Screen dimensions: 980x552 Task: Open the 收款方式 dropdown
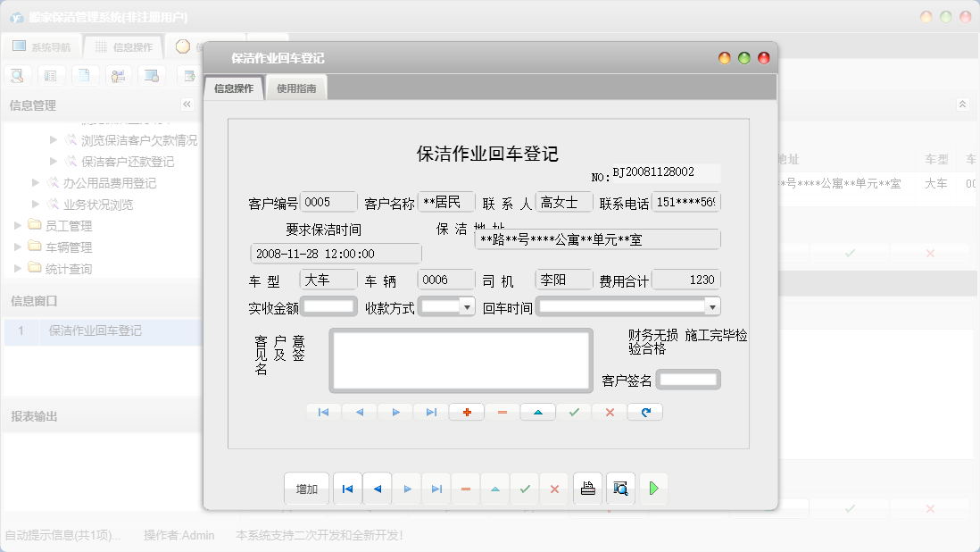[467, 305]
